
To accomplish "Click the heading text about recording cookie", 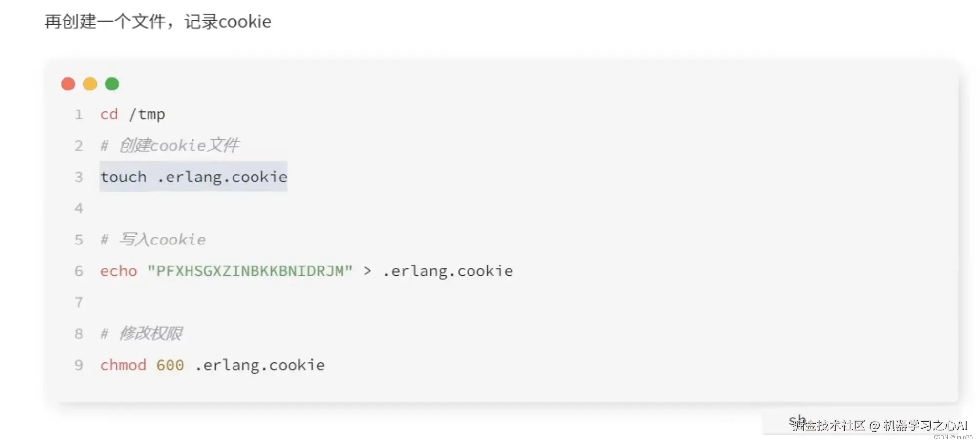I will 158,22.
